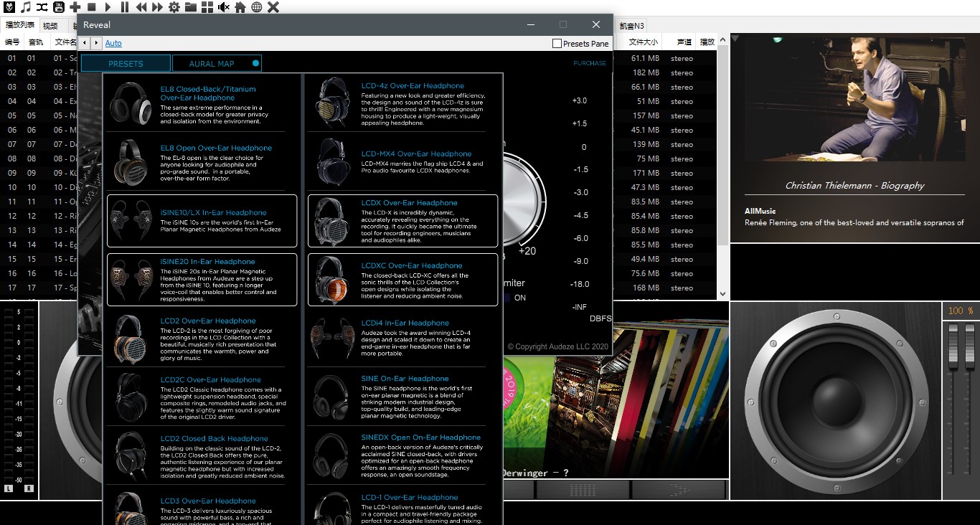Open the globe web icon
This screenshot has width=980, height=525.
[257, 7]
